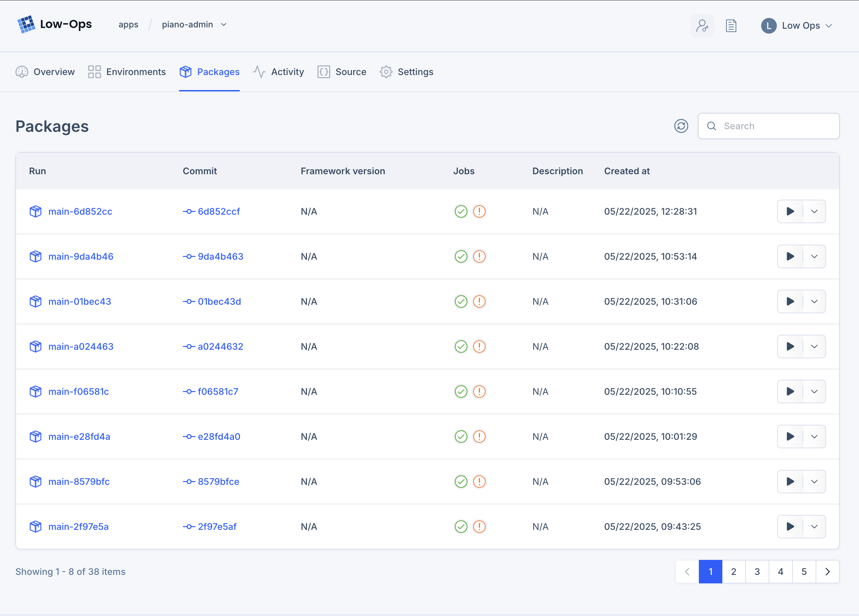Click the package icon beside main-6d852cc

35,211
